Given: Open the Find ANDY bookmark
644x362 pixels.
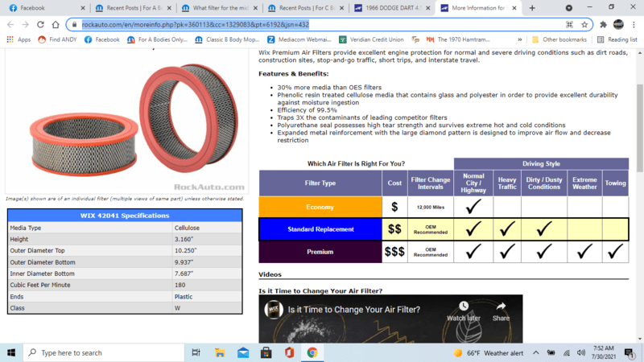Looking at the screenshot, I should coord(57,39).
